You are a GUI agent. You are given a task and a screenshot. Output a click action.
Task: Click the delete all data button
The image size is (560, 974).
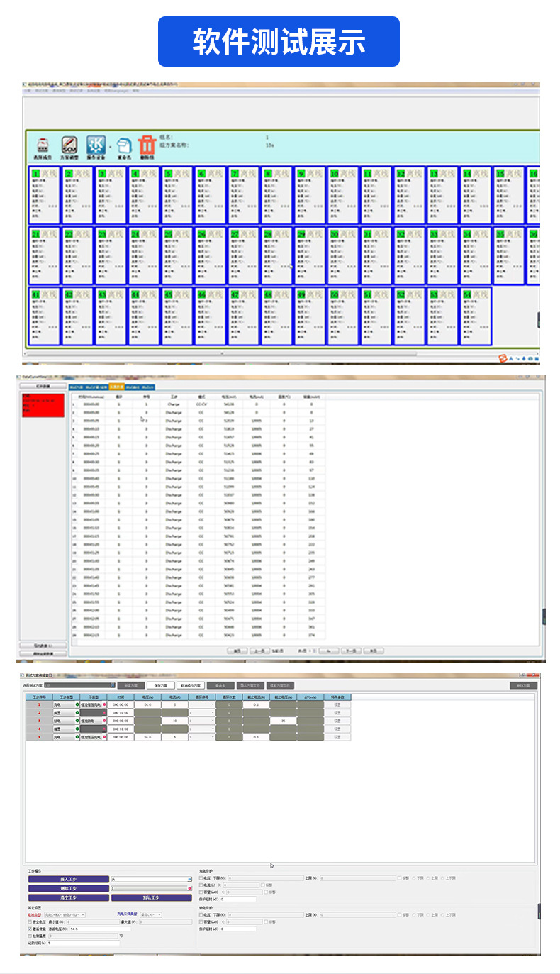[43, 653]
